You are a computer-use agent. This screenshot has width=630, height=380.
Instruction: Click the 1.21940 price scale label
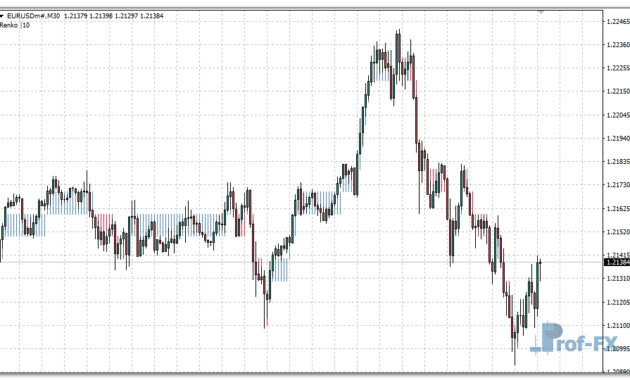(x=618, y=138)
